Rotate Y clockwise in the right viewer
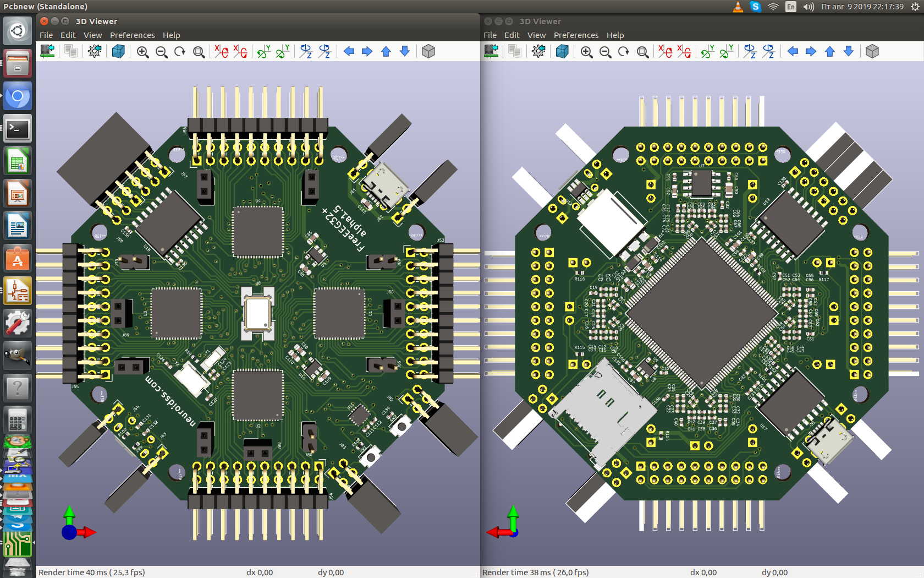The image size is (924, 578). pyautogui.click(x=707, y=52)
